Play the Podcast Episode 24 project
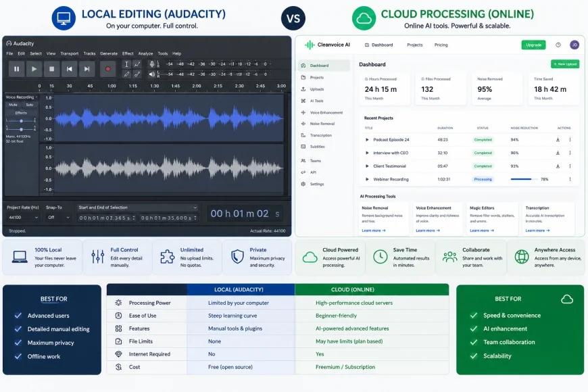This screenshot has width=588, height=392. coord(367,139)
